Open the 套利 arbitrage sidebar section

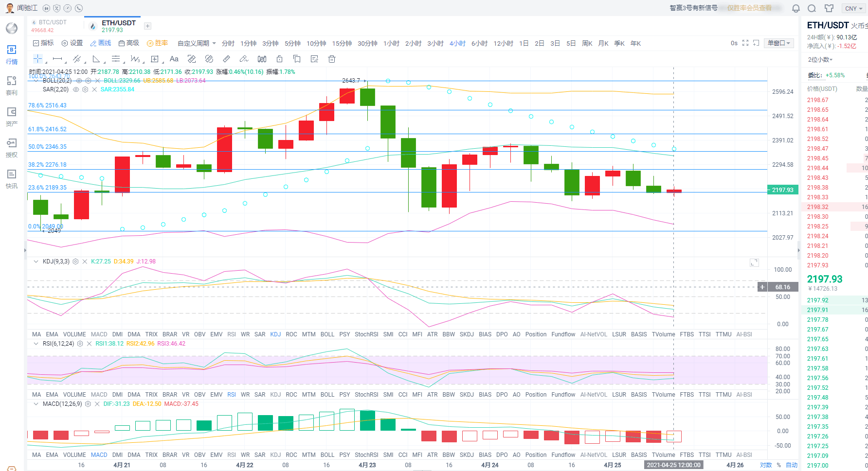tap(12, 86)
